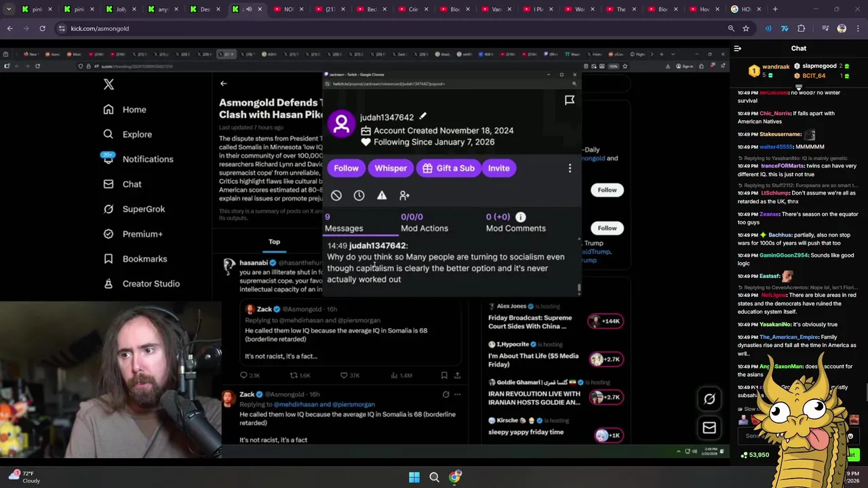This screenshot has width=868, height=488.
Task: Edit nickname pencil icon beside judah1347642
Action: click(x=422, y=117)
